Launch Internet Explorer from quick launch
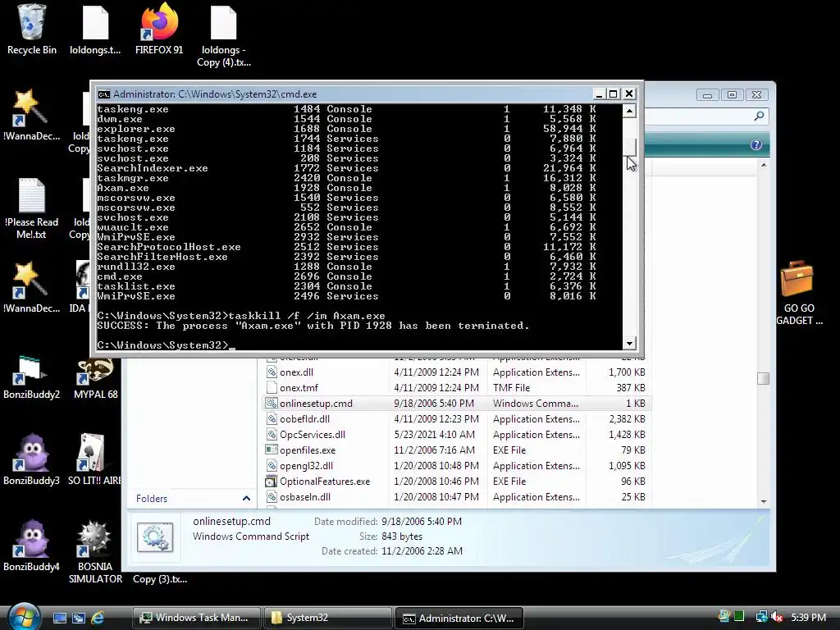840x630 pixels. click(x=98, y=618)
